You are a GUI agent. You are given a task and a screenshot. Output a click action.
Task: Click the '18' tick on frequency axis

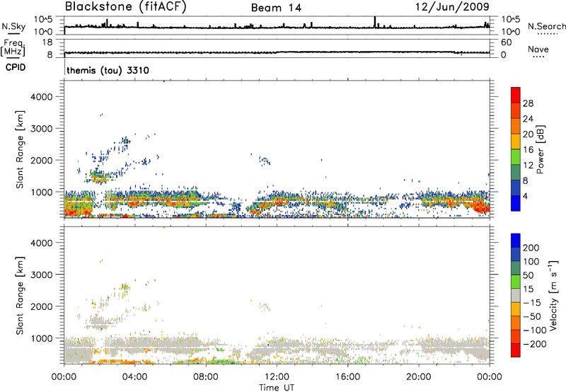coord(47,42)
